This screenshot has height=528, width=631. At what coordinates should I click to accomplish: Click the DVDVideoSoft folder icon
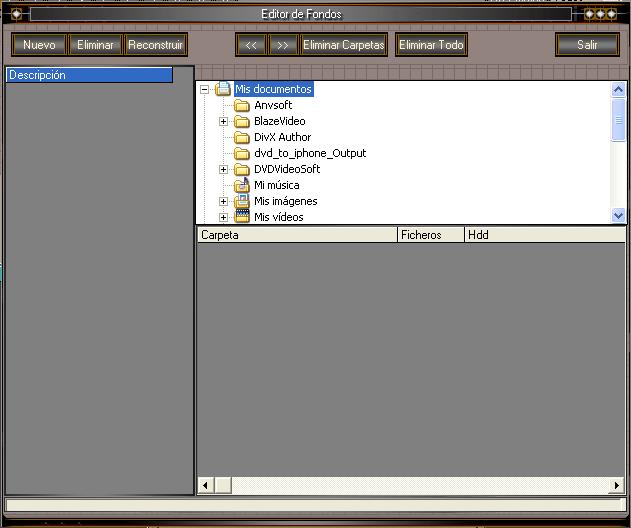pyautogui.click(x=242, y=169)
